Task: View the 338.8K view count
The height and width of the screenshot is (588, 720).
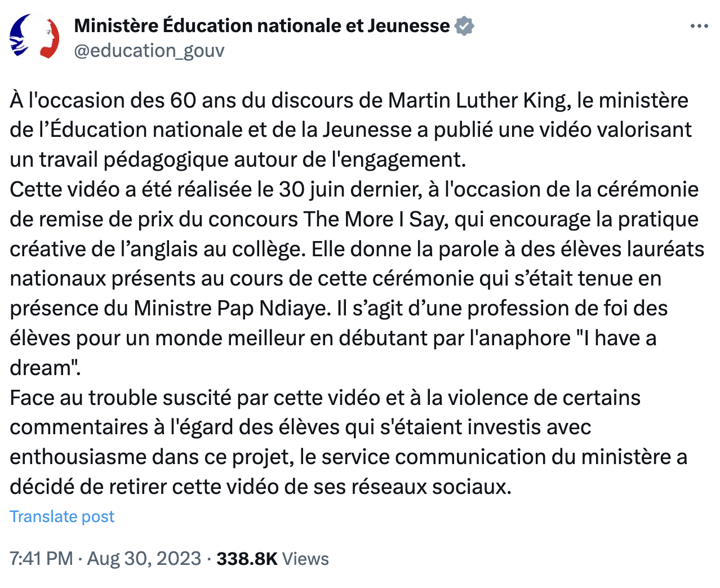Action: coord(247,559)
